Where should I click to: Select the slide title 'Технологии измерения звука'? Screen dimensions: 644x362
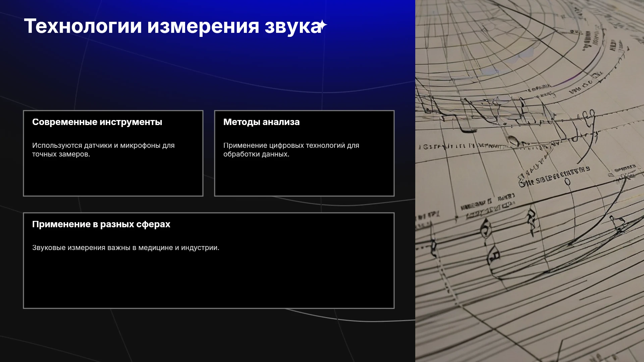click(x=173, y=26)
